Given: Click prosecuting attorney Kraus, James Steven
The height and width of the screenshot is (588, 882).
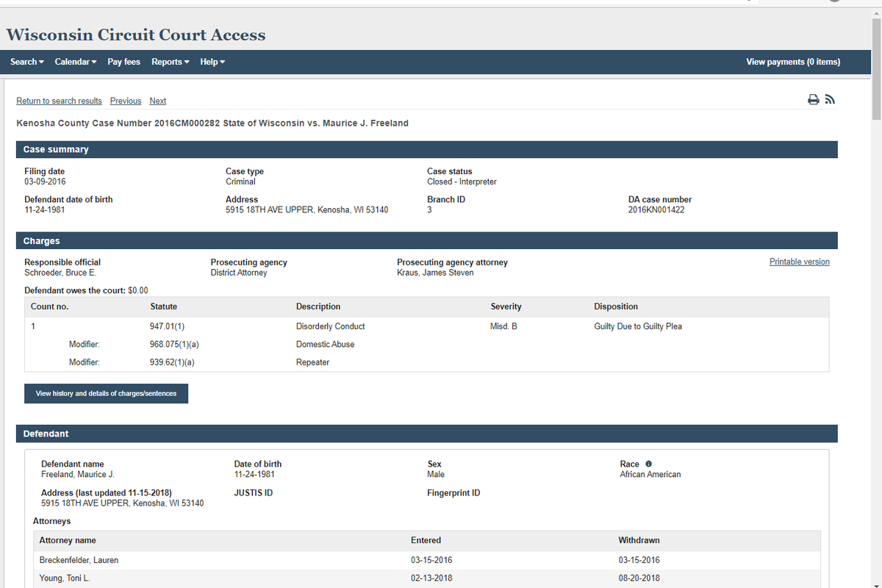Looking at the screenshot, I should [x=435, y=273].
